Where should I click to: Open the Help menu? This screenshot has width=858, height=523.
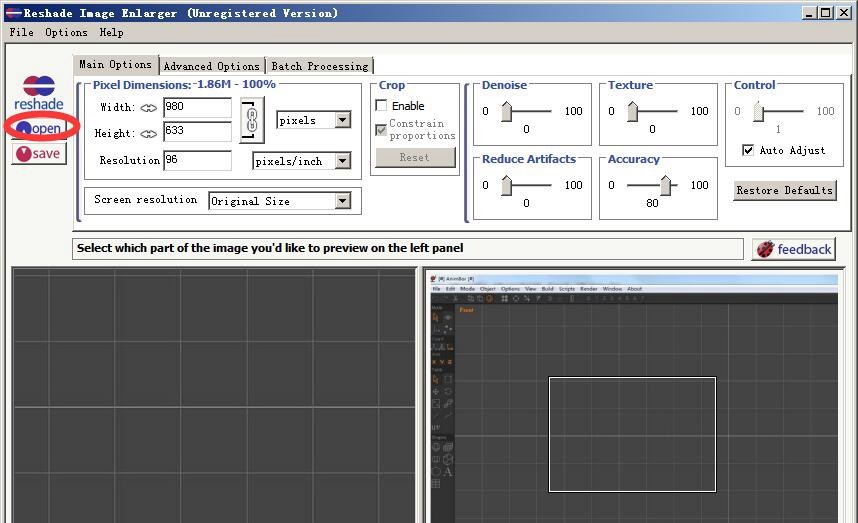tap(111, 32)
